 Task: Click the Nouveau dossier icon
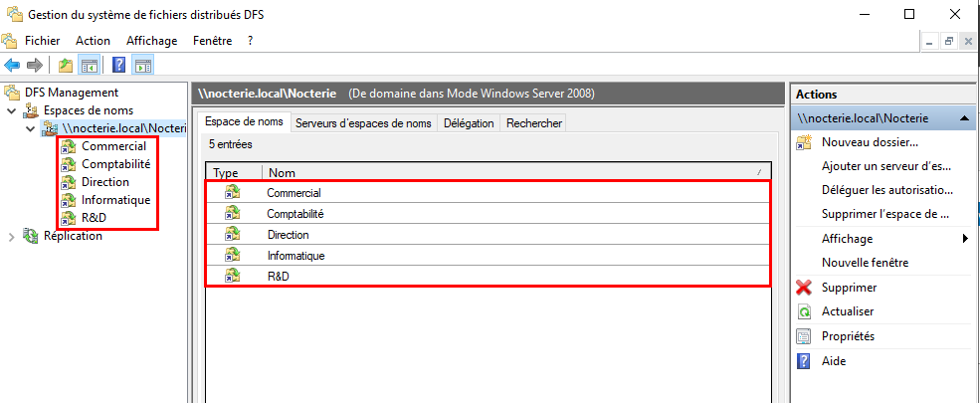tap(805, 142)
